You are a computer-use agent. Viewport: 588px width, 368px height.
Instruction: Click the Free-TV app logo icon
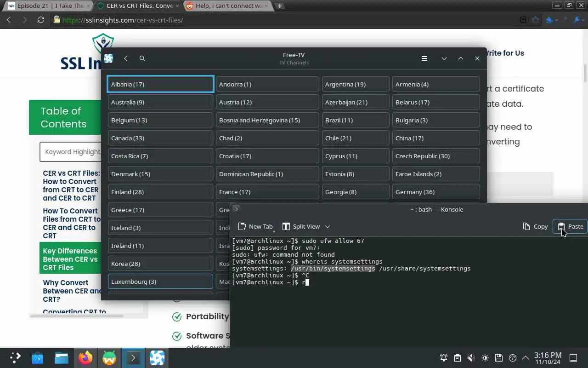(x=108, y=58)
